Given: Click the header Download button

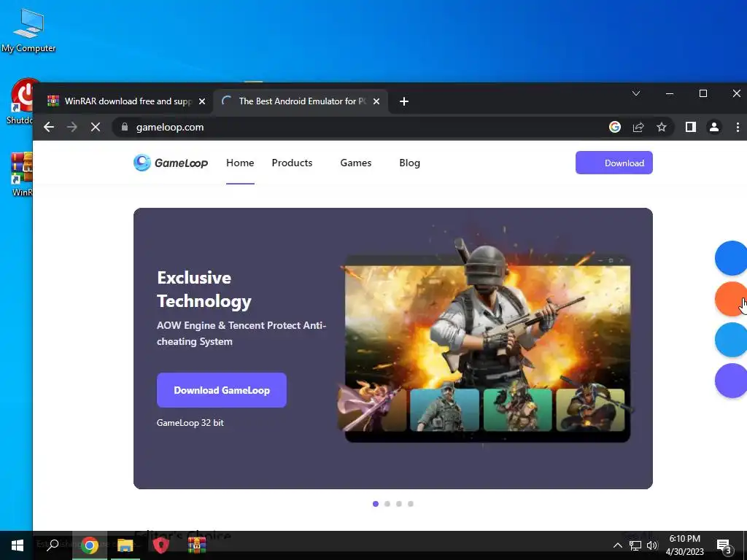Looking at the screenshot, I should pos(614,163).
